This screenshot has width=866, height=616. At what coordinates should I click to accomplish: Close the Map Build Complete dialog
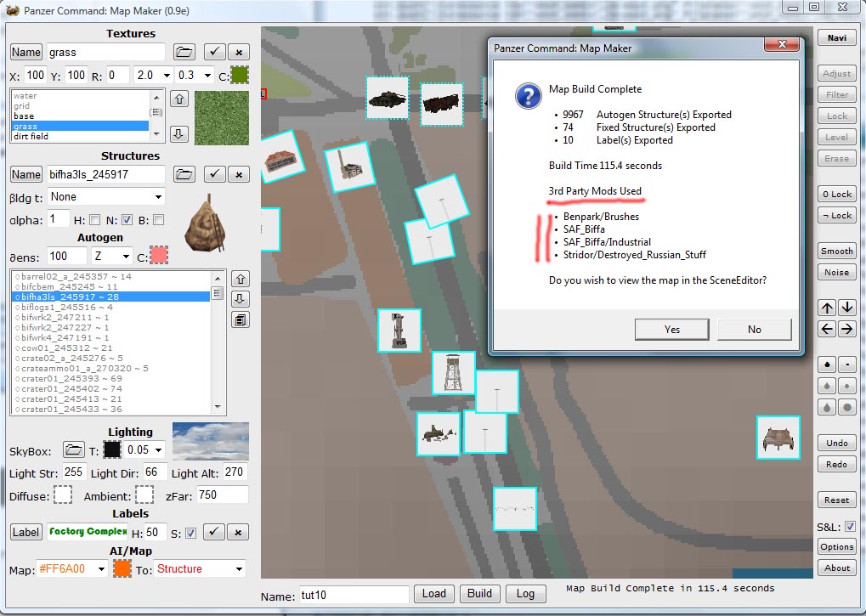(x=782, y=45)
